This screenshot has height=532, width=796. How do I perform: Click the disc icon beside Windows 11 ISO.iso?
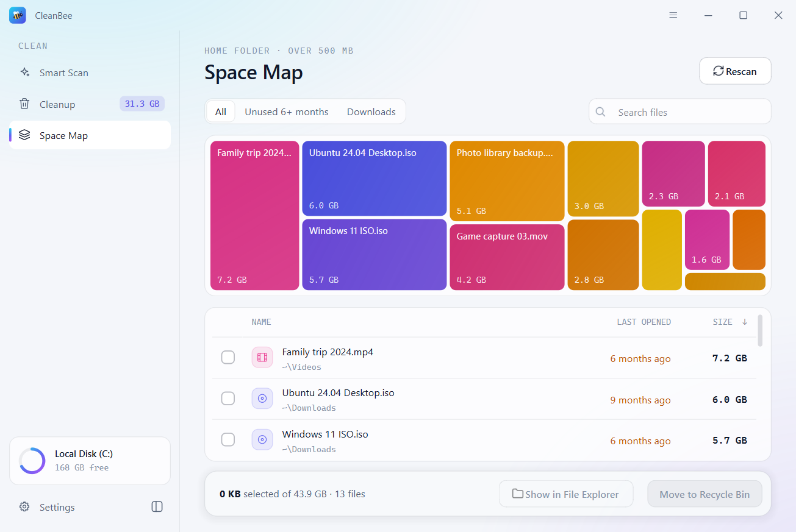262,439
